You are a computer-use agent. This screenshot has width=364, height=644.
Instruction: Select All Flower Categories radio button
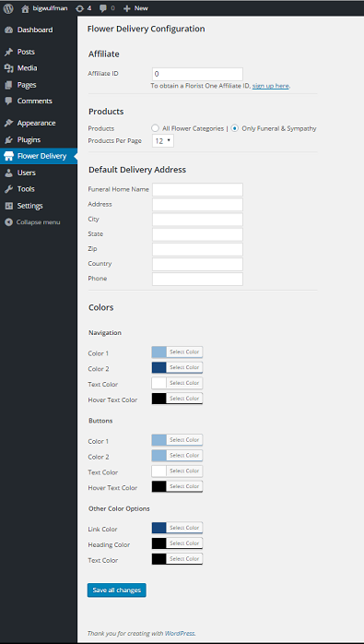coord(155,128)
